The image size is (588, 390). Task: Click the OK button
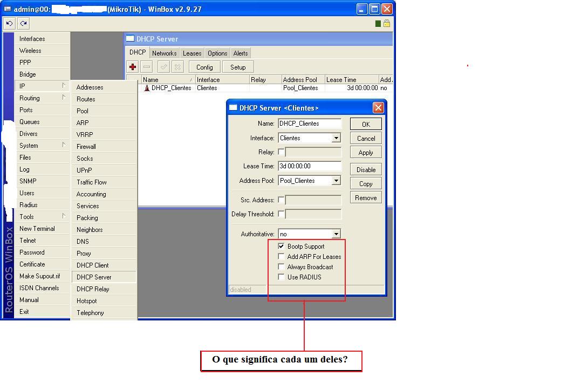click(366, 124)
